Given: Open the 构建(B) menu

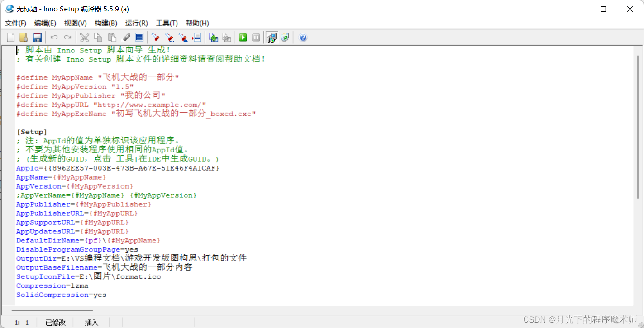Looking at the screenshot, I should coord(106,23).
